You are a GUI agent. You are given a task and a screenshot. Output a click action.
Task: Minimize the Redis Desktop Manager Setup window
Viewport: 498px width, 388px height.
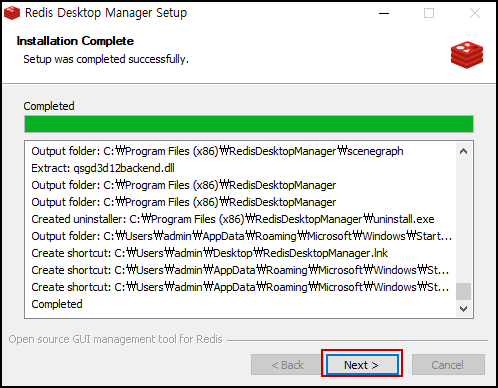384,13
